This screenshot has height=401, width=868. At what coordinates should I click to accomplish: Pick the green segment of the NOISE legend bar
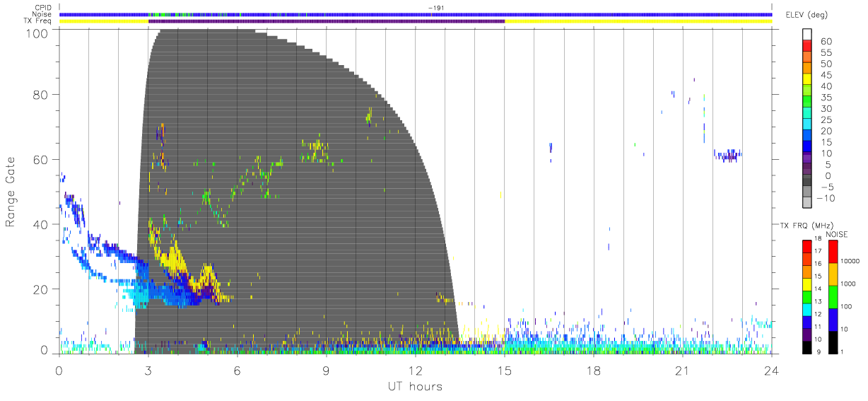point(833,296)
